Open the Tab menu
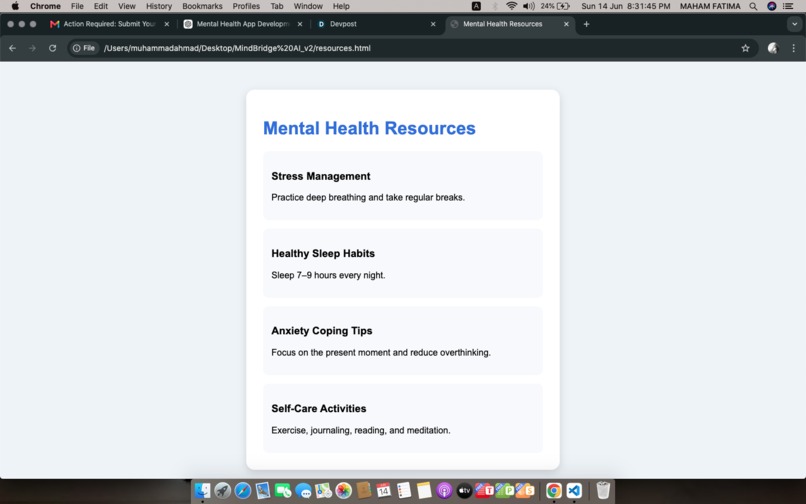 (277, 6)
